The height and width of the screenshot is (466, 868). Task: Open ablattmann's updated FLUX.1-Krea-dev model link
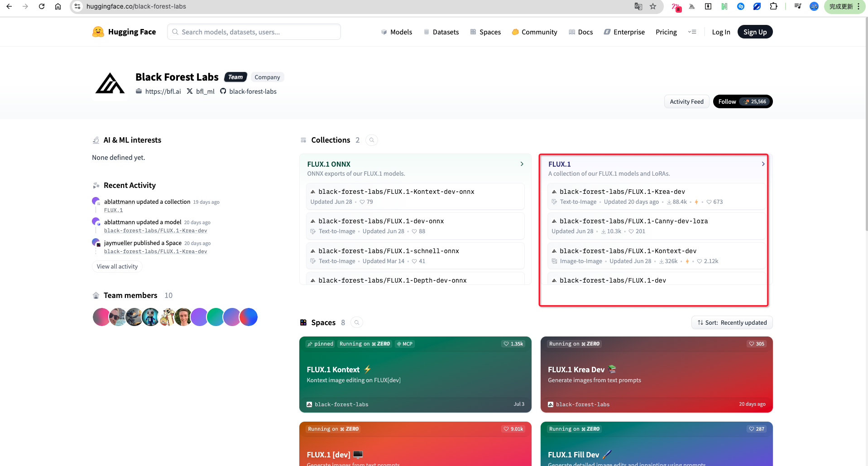tap(155, 231)
